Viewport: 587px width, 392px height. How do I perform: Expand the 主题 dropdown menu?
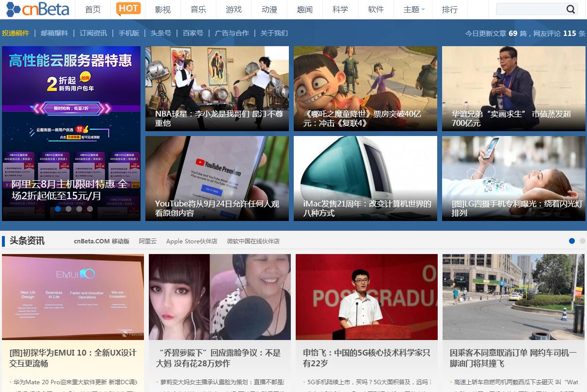tap(414, 9)
